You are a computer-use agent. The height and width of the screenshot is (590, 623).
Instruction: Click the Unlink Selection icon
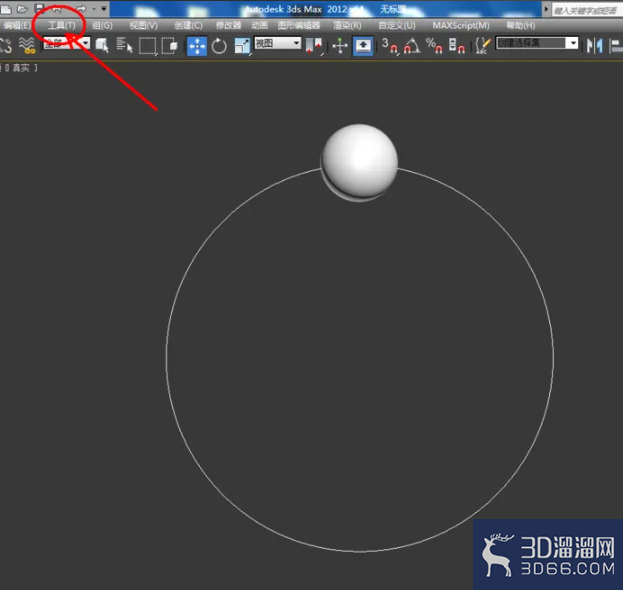[6, 45]
